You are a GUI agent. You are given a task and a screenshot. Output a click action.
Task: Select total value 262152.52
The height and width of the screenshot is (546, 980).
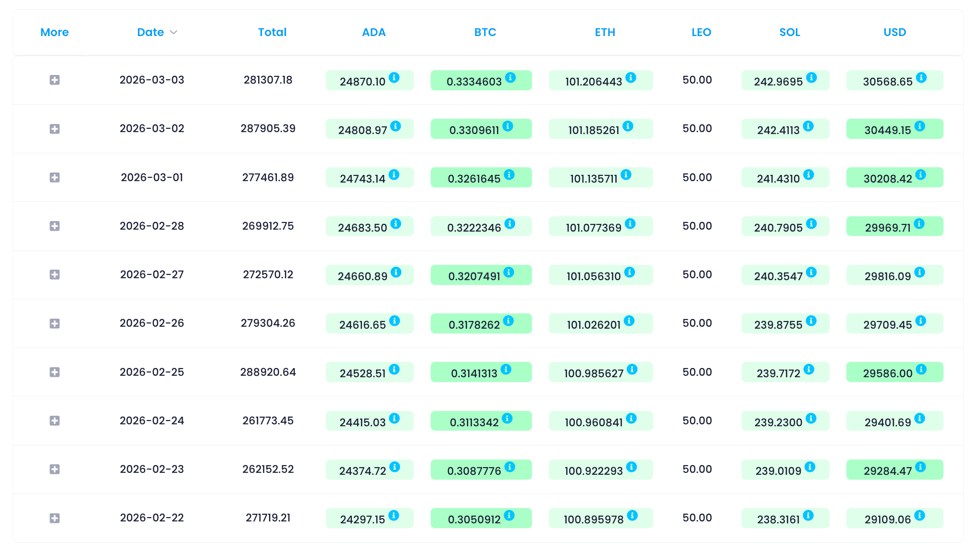tap(268, 469)
